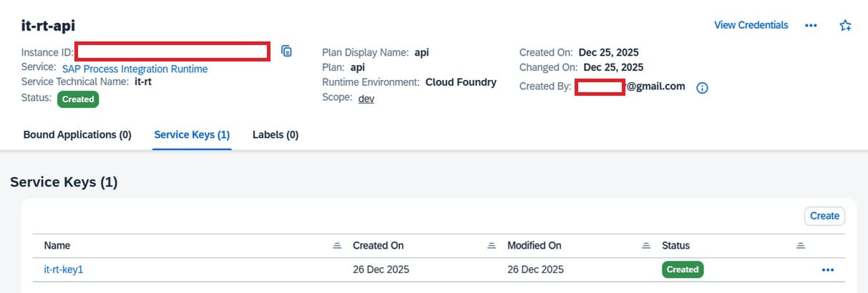Click the Created status badge in key row

(683, 269)
